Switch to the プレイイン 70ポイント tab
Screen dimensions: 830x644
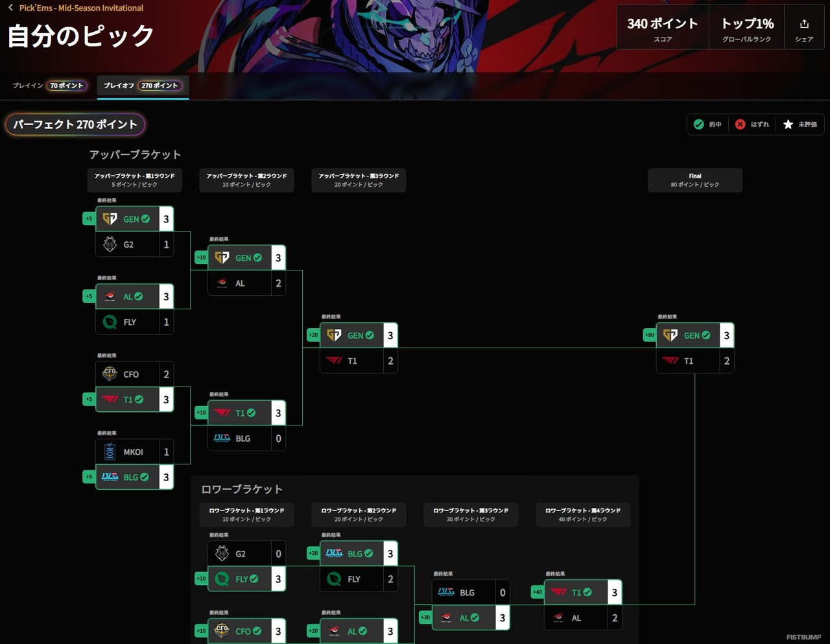(x=49, y=86)
